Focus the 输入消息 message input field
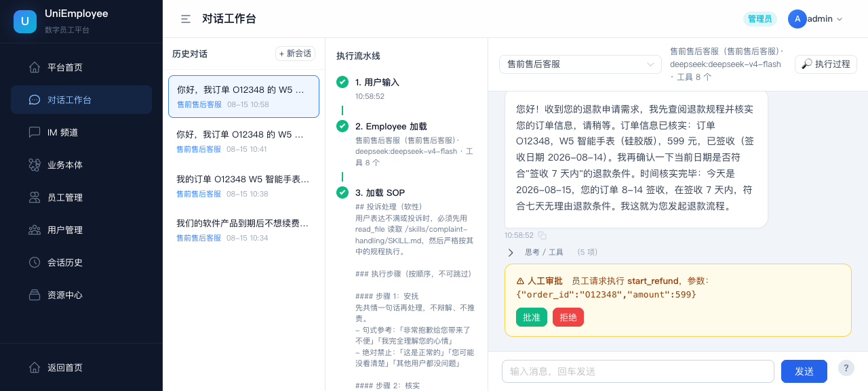The image size is (868, 391). [638, 371]
